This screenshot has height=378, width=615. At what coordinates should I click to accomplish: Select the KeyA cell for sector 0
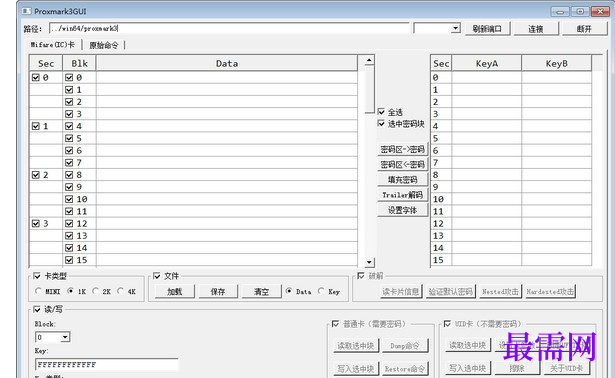click(x=487, y=77)
